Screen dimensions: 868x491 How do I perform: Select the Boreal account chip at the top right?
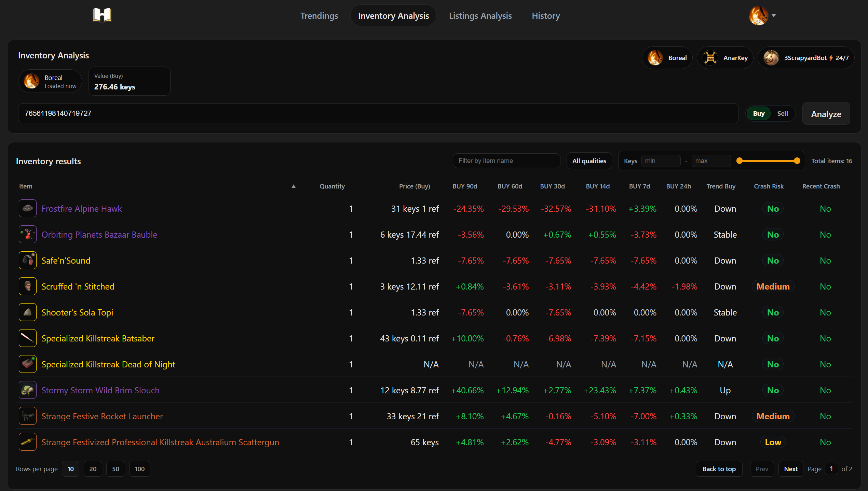[667, 58]
